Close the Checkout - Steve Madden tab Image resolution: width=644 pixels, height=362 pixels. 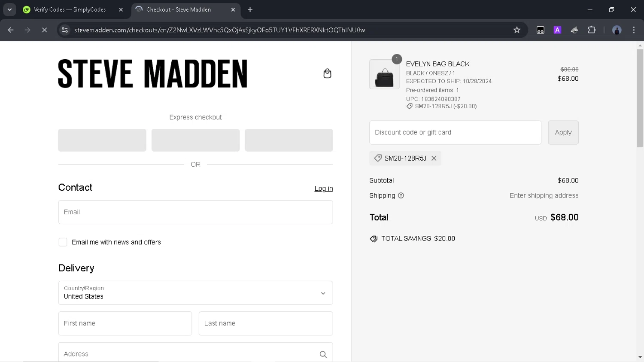(233, 9)
